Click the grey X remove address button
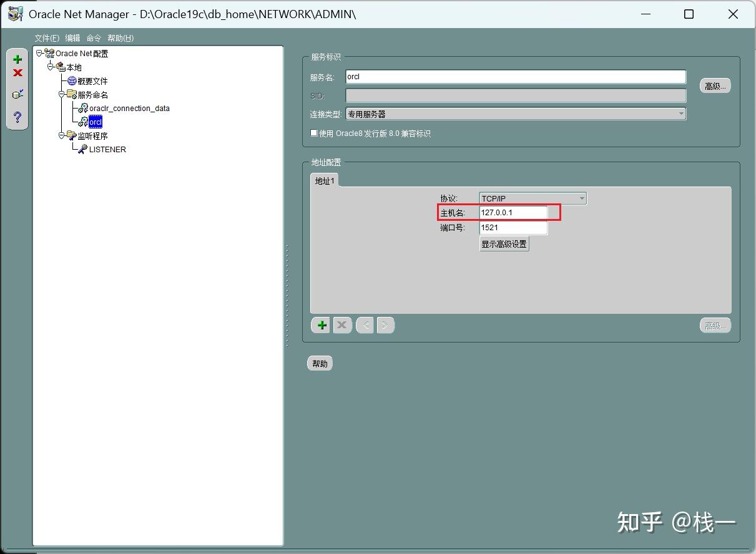This screenshot has height=554, width=756. coord(342,325)
